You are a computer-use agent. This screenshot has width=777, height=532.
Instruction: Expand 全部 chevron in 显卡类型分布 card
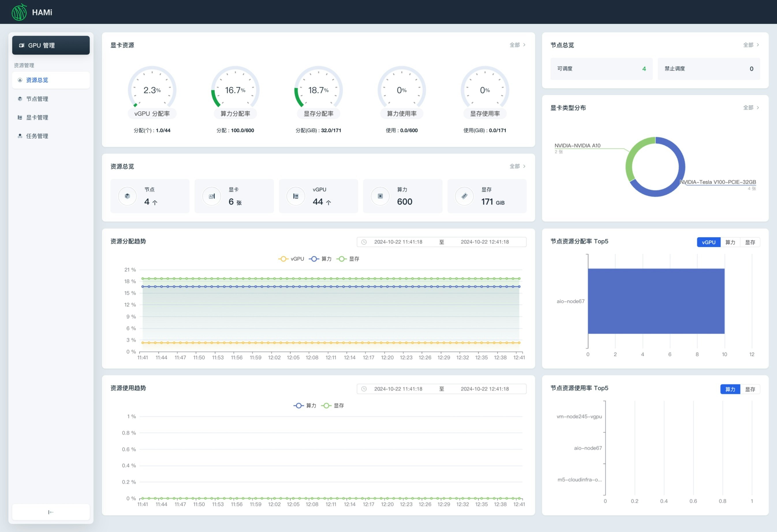pos(758,108)
